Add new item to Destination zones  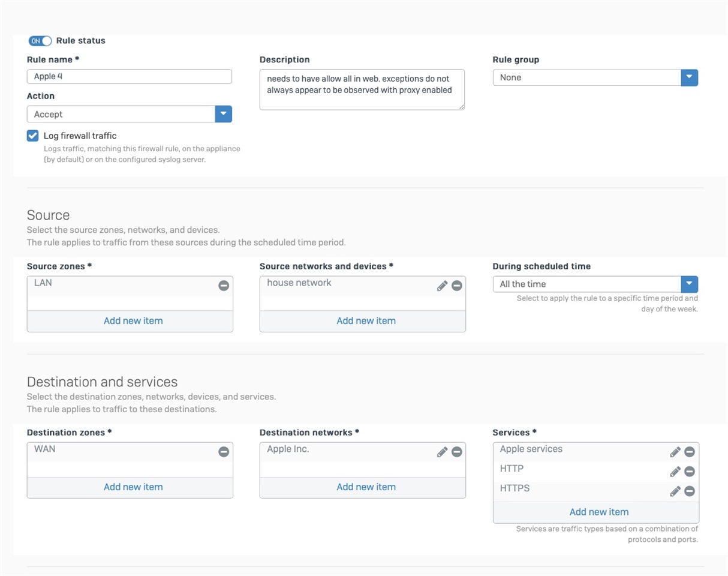pyautogui.click(x=133, y=487)
